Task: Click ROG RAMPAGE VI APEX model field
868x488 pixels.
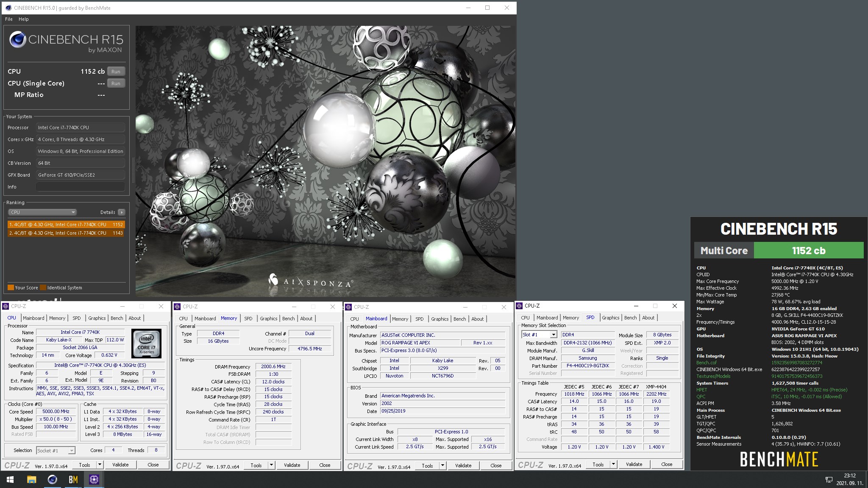Action: click(x=420, y=343)
